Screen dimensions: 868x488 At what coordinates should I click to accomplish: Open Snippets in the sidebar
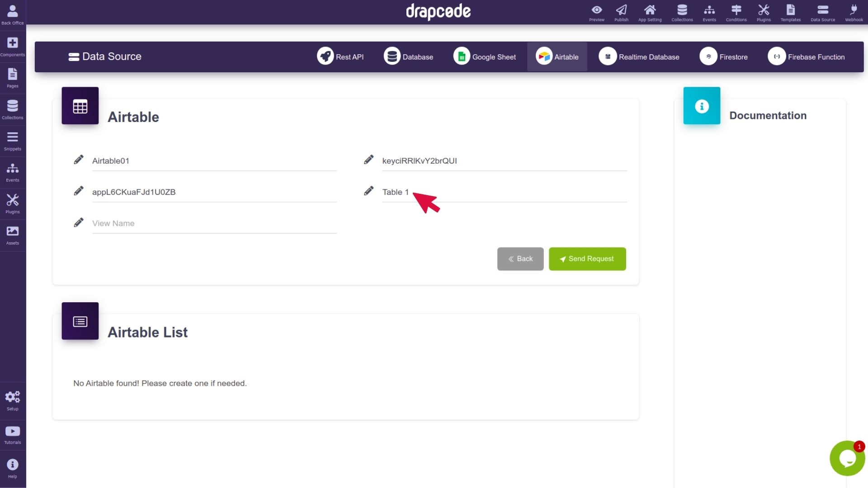13,141
